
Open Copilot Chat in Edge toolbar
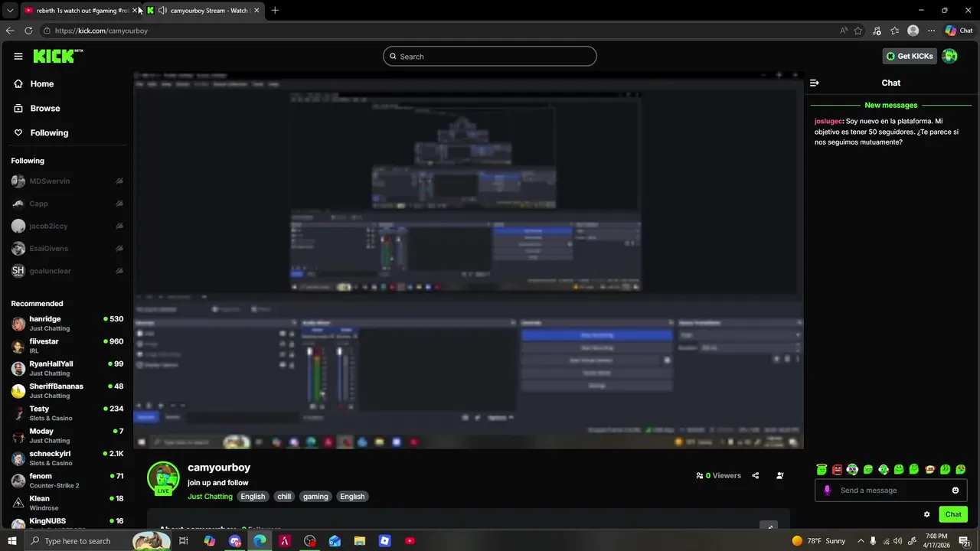coord(959,31)
